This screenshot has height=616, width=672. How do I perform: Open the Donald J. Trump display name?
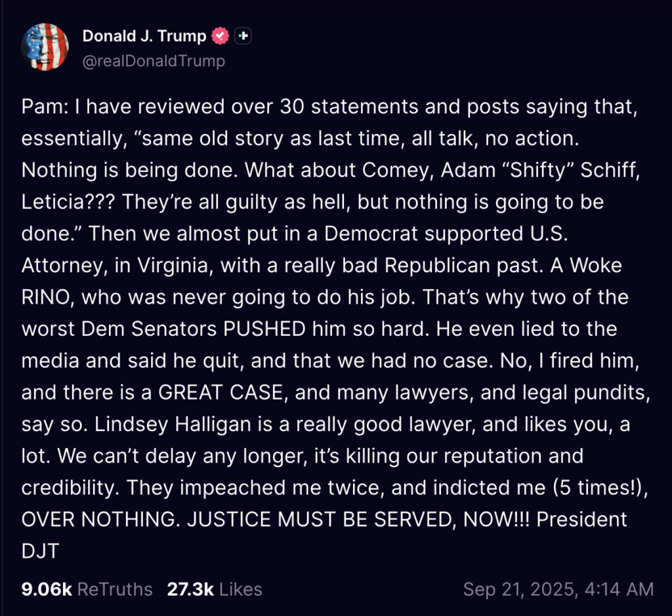click(144, 36)
